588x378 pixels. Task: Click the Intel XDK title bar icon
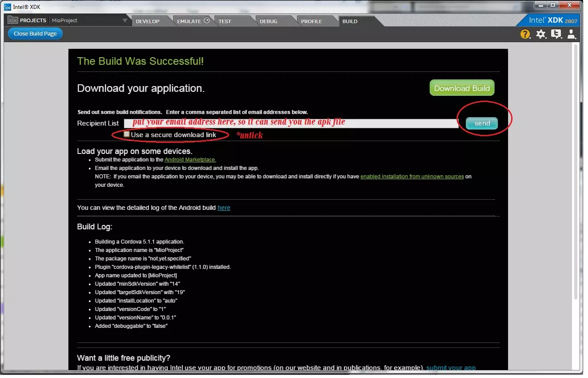point(7,7)
